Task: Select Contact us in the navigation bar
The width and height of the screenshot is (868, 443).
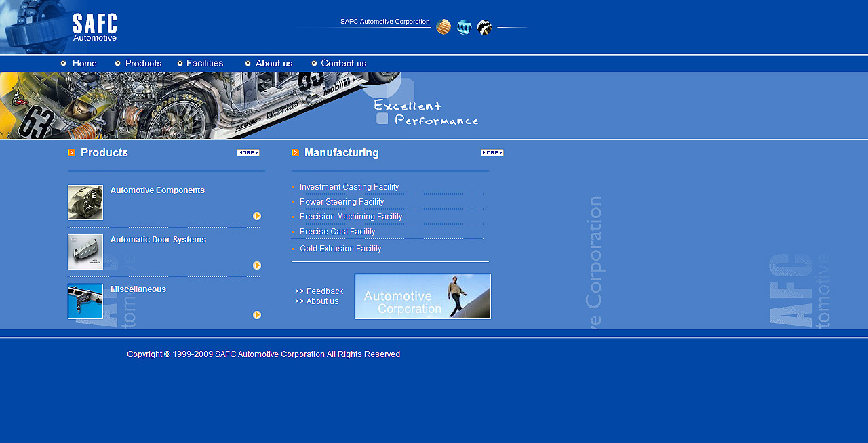Action: [343, 64]
